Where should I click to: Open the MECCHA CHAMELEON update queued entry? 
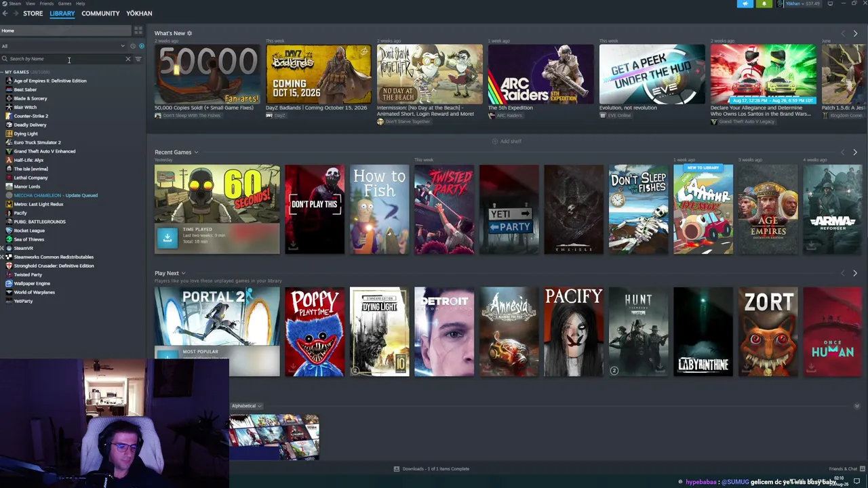[56, 195]
